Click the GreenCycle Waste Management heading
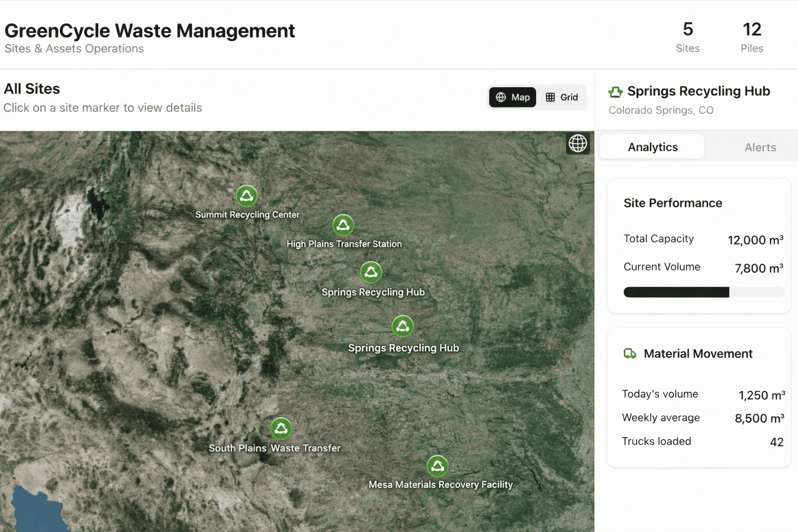Viewport: 798px width, 532px height. click(x=150, y=31)
